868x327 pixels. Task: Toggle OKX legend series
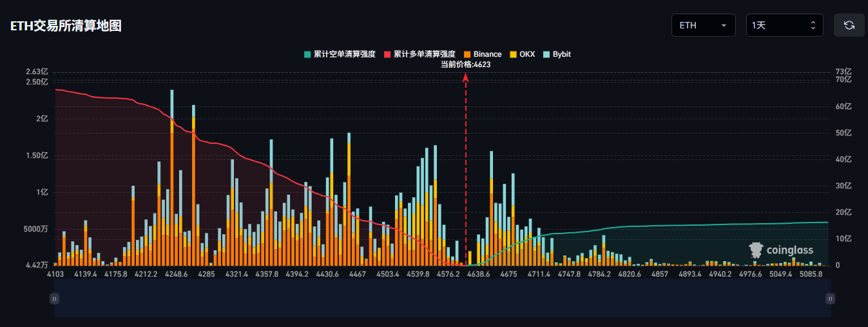[522, 54]
